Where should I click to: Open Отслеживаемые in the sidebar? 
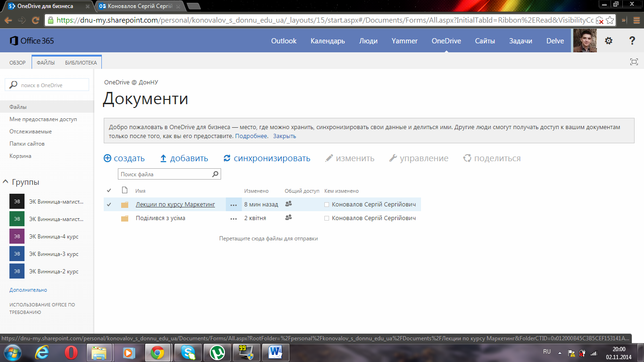click(x=31, y=132)
